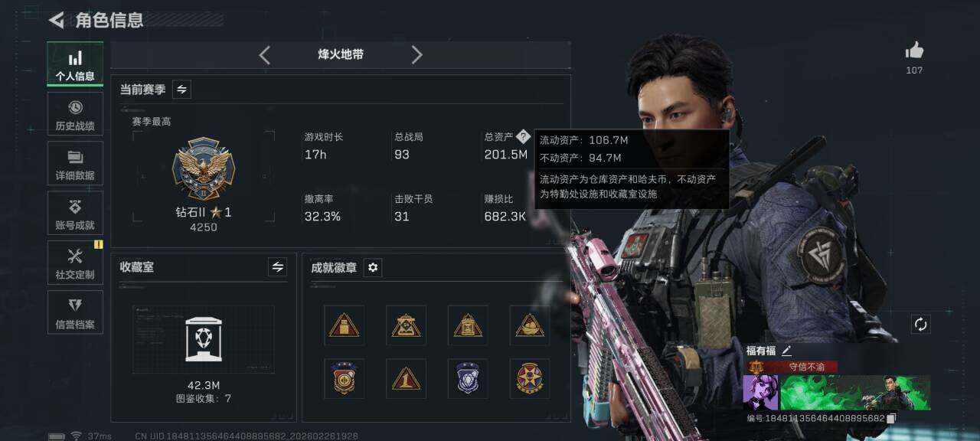Rotate character with the refresh icon

[920, 325]
